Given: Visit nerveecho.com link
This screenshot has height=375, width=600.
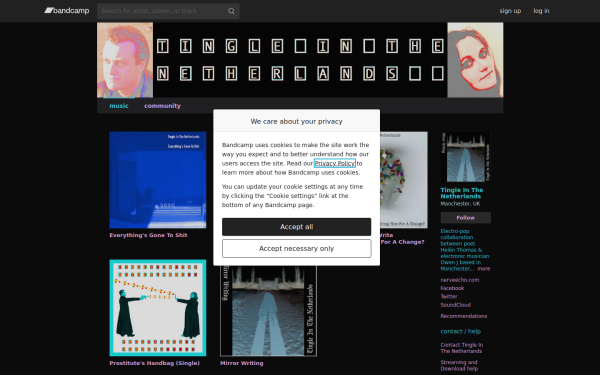Looking at the screenshot, I should point(460,280).
